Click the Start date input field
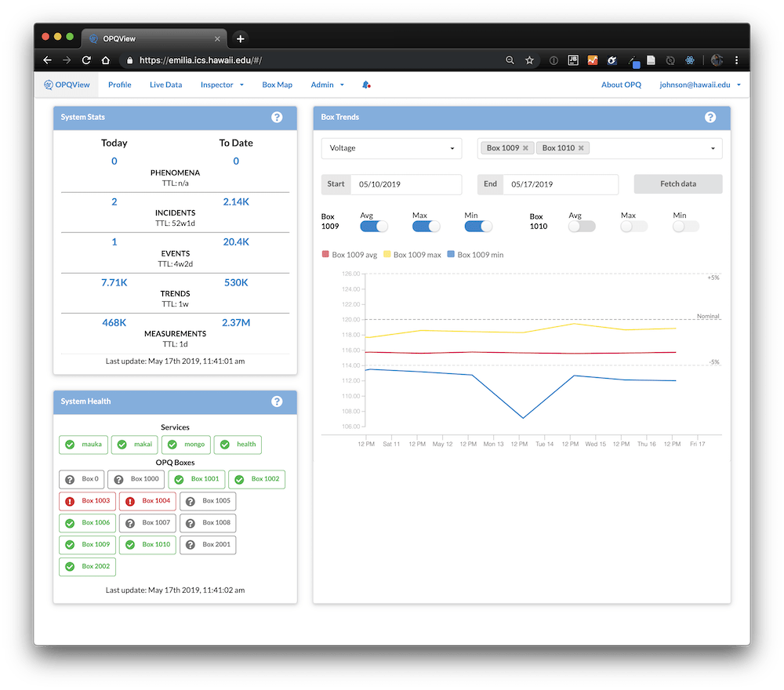This screenshot has width=784, height=690. pos(408,184)
